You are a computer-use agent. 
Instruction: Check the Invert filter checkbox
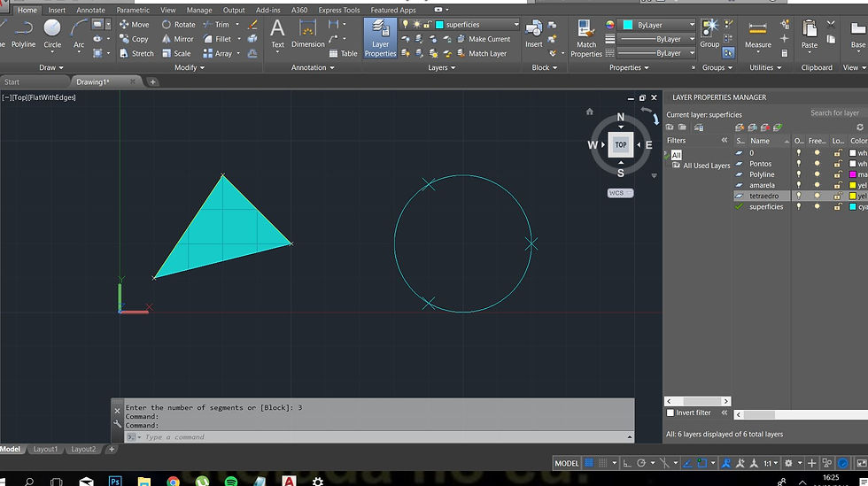[670, 413]
